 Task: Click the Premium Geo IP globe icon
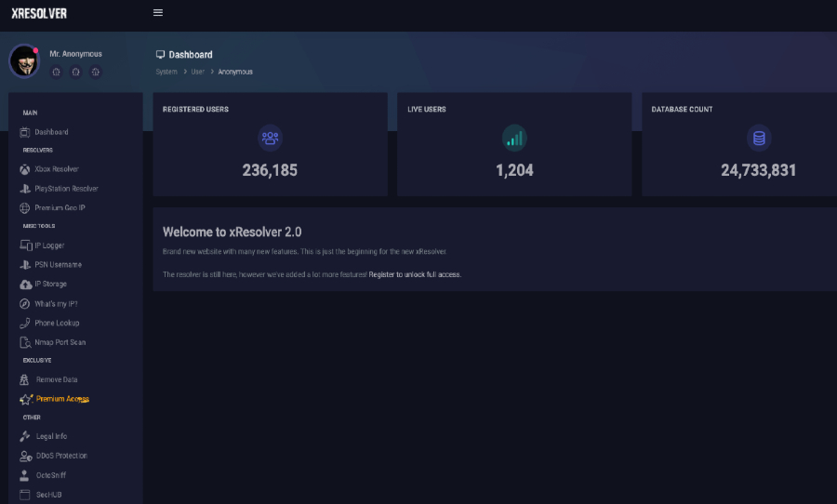[24, 207]
